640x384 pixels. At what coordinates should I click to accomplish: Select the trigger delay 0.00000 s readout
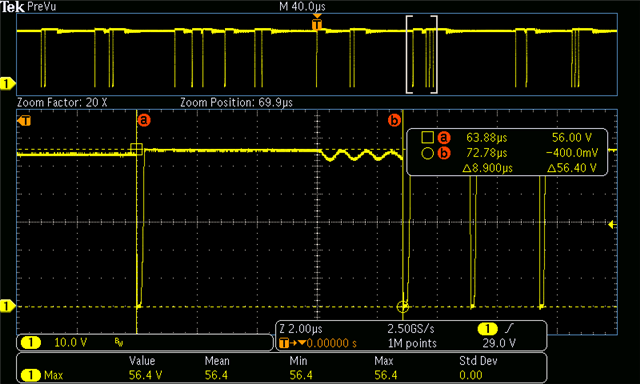click(x=331, y=343)
